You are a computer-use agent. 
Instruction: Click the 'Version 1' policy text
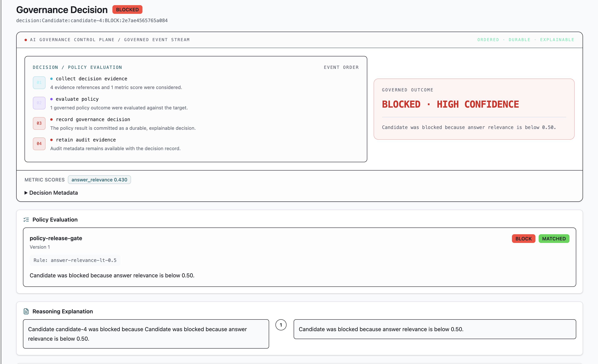click(x=40, y=247)
